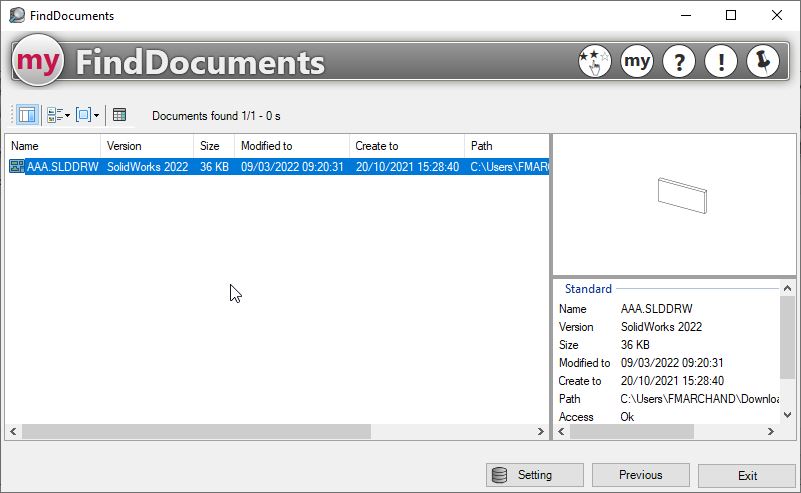801x493 pixels.
Task: Open the selection options dropdown in toolbar
Action: pyautogui.click(x=88, y=115)
